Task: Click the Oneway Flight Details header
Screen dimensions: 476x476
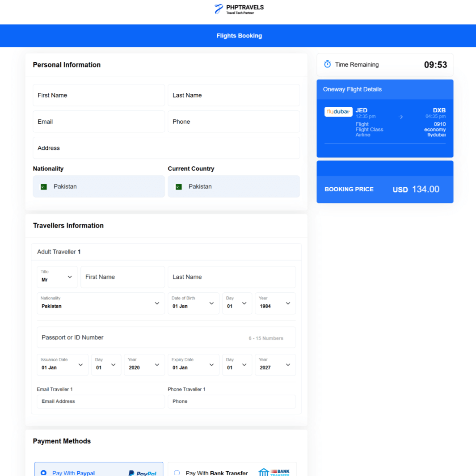Action: (x=385, y=89)
